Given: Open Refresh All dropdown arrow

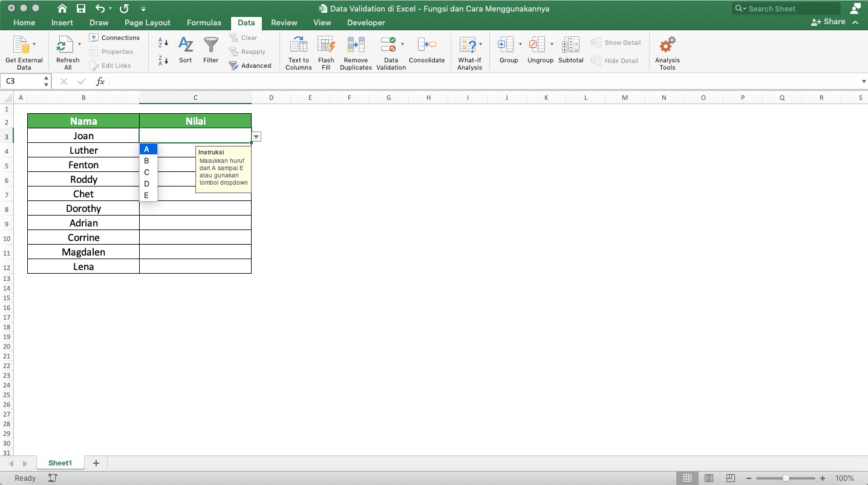Looking at the screenshot, I should [x=79, y=44].
